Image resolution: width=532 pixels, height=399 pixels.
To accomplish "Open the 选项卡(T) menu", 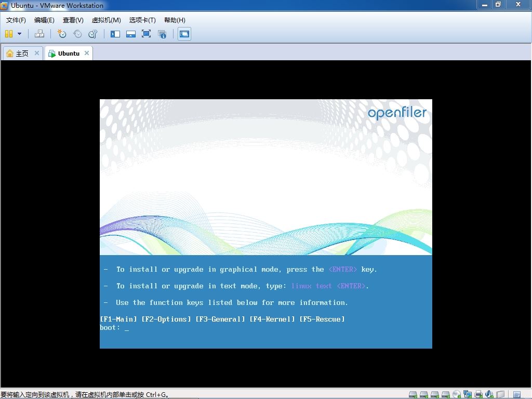I will click(142, 20).
